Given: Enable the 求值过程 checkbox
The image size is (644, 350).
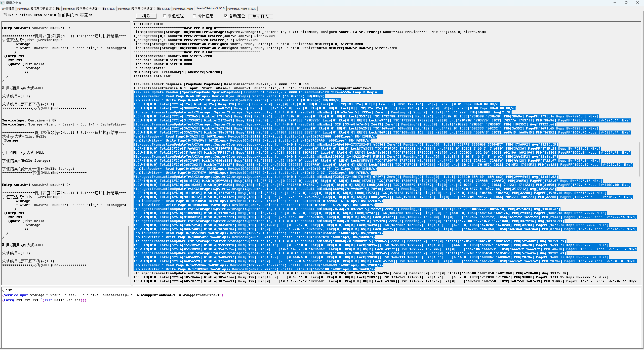Looking at the screenshot, I should (x=165, y=16).
